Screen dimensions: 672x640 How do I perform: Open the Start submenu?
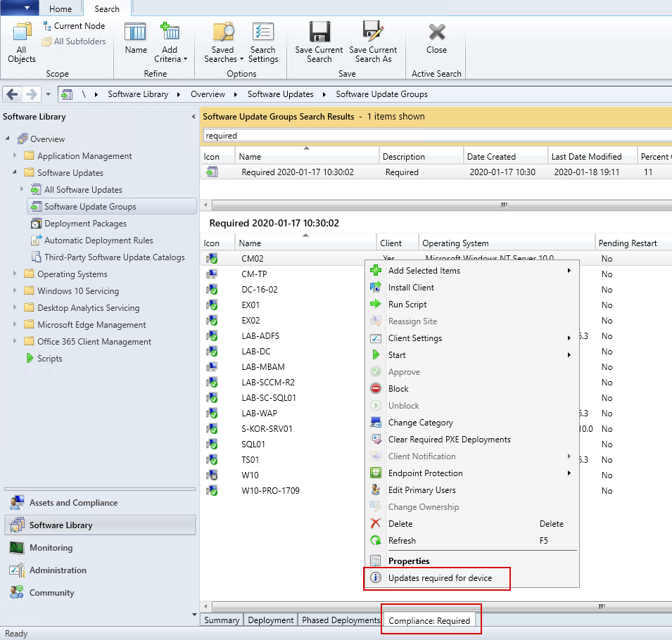click(471, 354)
